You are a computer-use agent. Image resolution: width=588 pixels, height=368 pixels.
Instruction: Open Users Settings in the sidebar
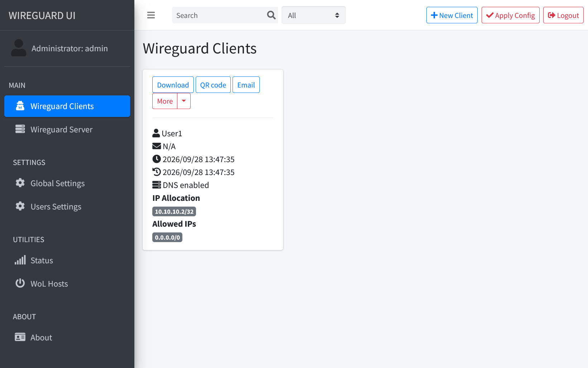(x=67, y=207)
